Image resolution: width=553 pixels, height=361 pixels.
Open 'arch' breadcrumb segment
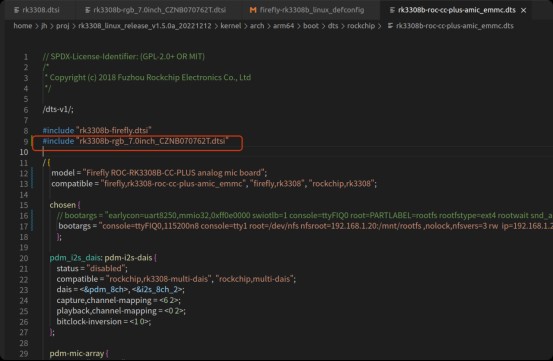(257, 26)
